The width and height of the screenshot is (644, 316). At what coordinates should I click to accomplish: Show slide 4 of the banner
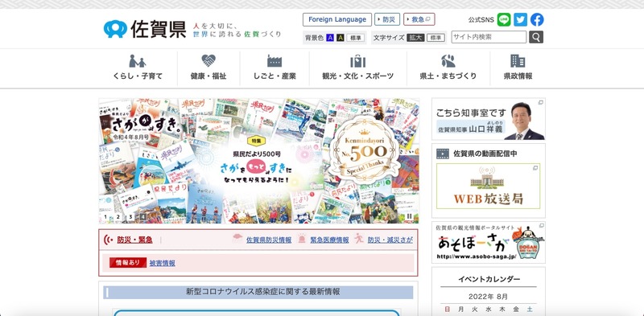click(x=143, y=217)
